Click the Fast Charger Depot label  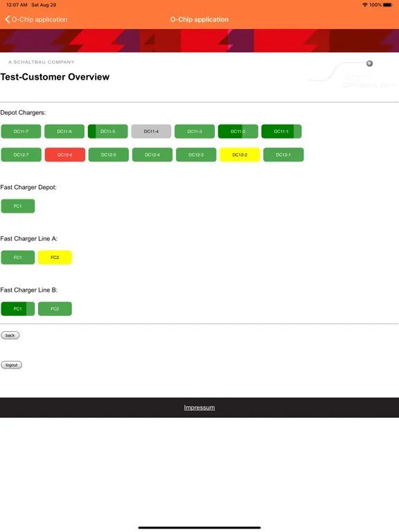pos(28,187)
